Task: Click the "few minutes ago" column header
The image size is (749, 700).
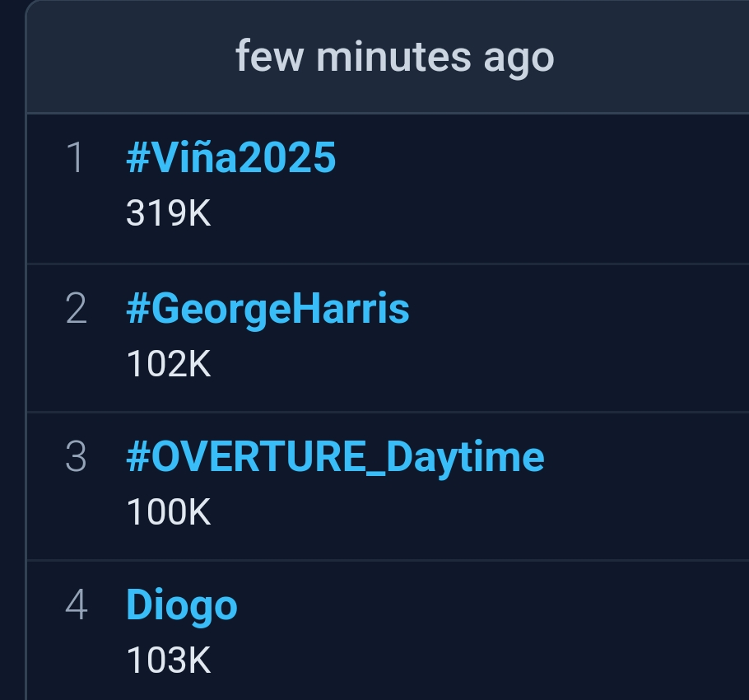Action: coord(394,58)
